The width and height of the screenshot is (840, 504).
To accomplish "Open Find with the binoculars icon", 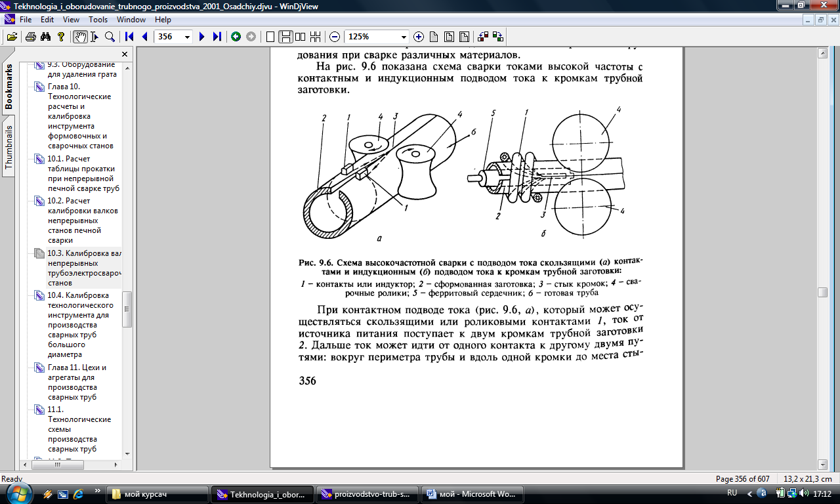I will point(45,37).
